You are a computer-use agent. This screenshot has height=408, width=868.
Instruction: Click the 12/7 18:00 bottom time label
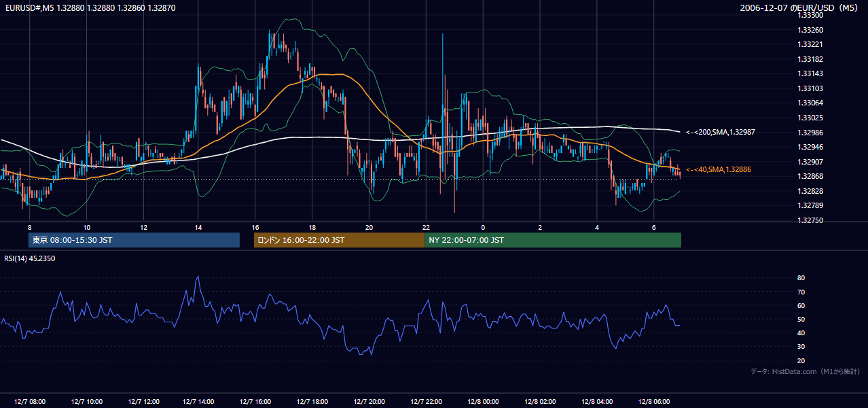(312, 401)
